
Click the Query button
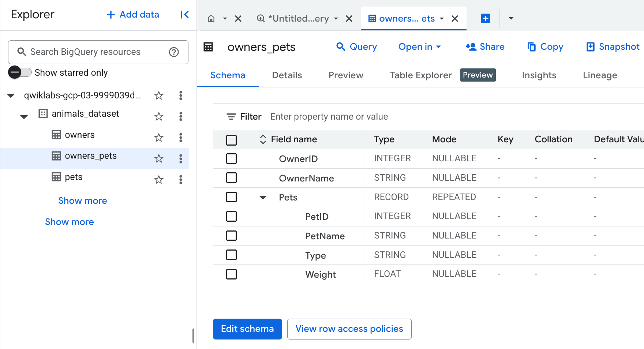pos(357,47)
